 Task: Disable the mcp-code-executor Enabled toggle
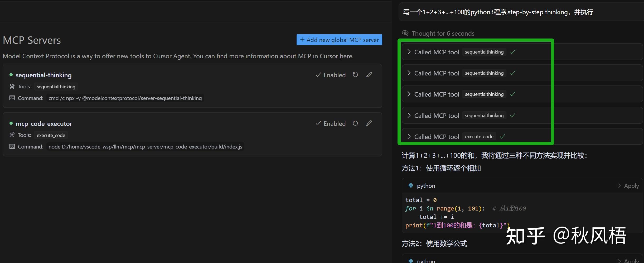(331, 123)
